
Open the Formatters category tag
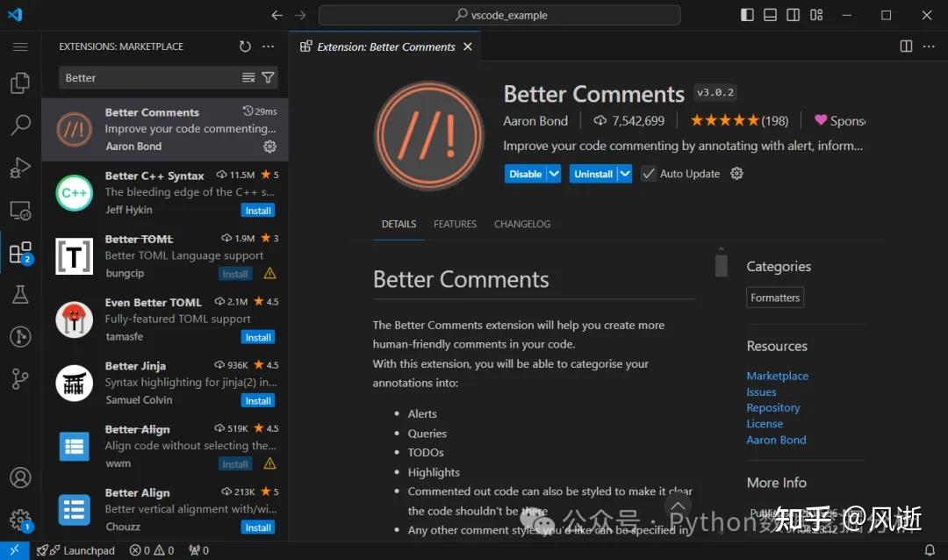(774, 298)
